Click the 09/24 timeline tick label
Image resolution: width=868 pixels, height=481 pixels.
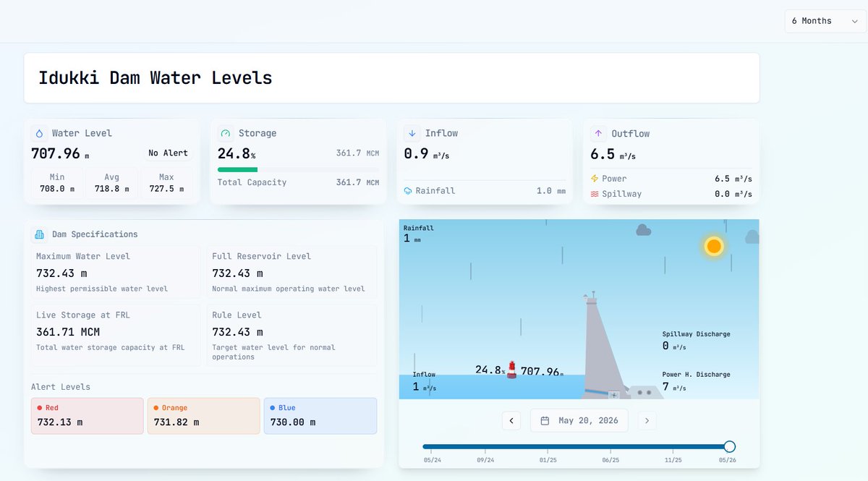485,460
